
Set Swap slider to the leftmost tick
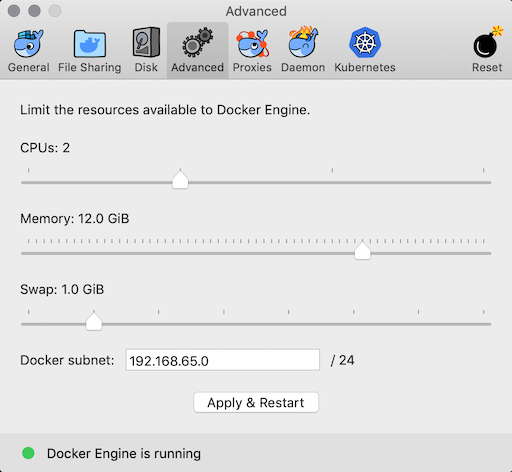(x=29, y=324)
